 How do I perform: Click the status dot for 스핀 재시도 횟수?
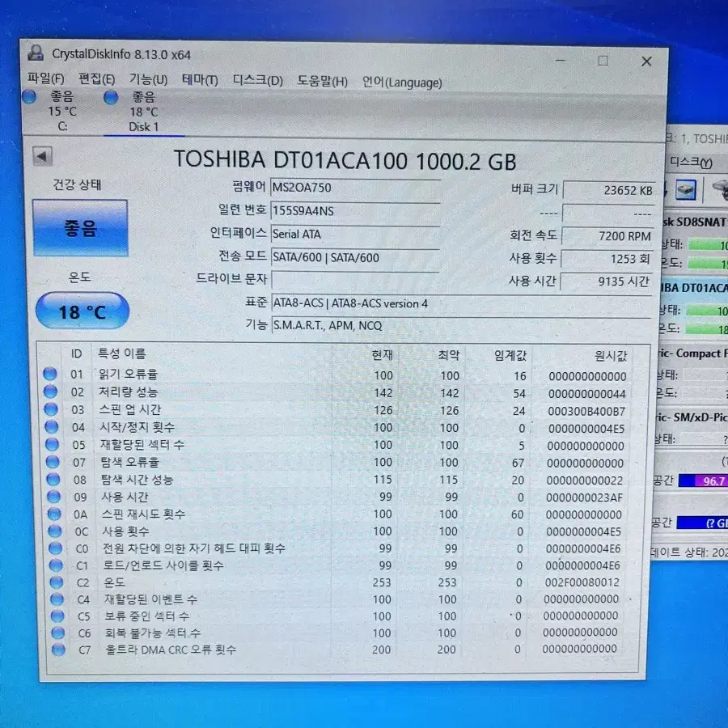pyautogui.click(x=54, y=514)
